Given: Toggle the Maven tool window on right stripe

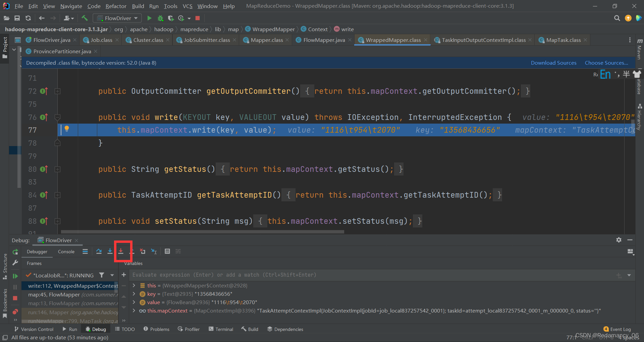Looking at the screenshot, I should (640, 49).
